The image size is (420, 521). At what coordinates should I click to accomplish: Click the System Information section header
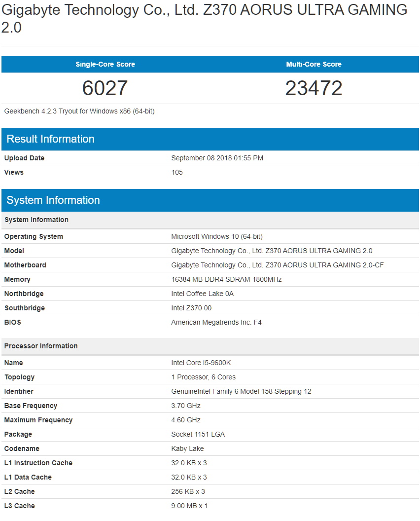[53, 200]
